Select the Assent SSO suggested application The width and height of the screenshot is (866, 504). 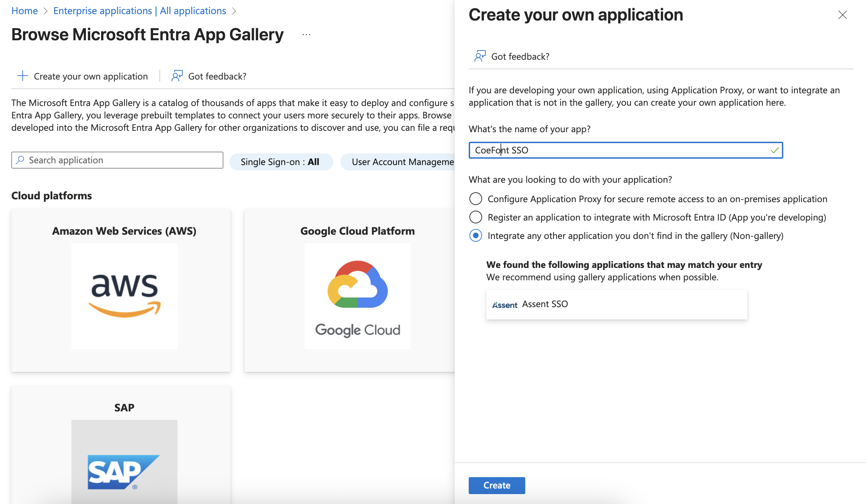pyautogui.click(x=616, y=304)
